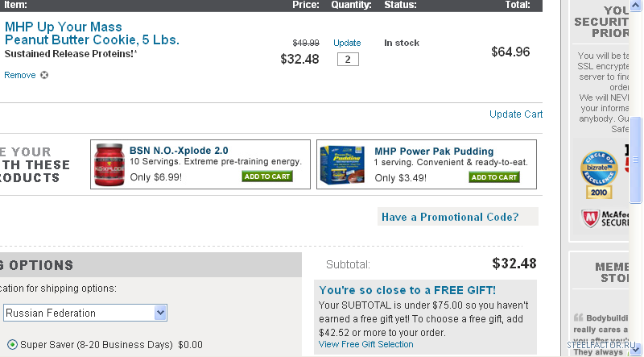644x357 pixels.
Task: Add MHP Power Pak Pudding to cart
Action: (x=494, y=176)
